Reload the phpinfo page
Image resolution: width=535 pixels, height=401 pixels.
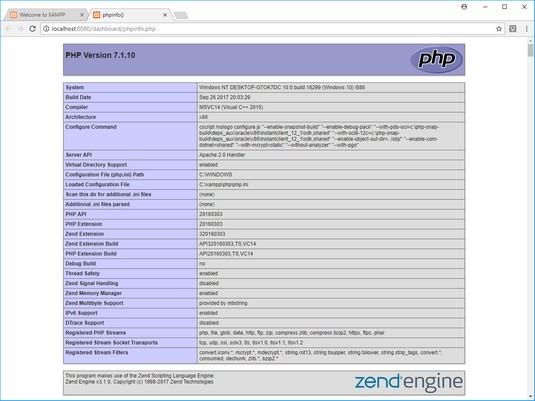[x=32, y=29]
